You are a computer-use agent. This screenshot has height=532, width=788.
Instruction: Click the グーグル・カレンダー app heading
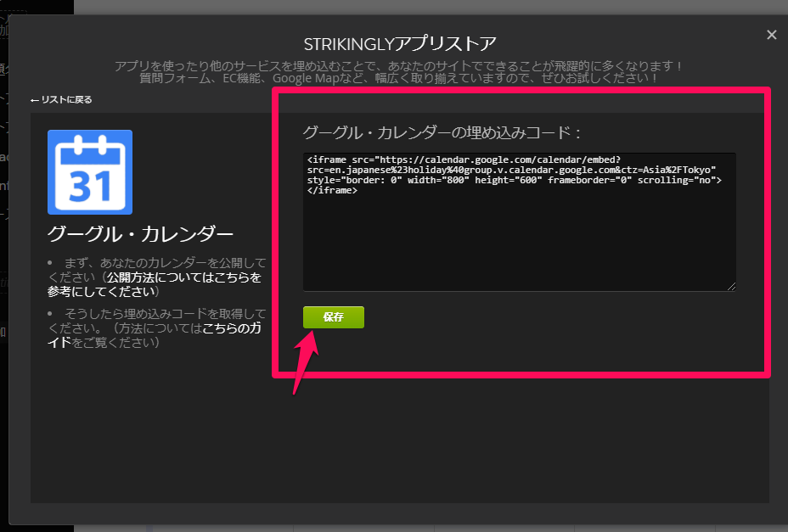click(x=140, y=234)
